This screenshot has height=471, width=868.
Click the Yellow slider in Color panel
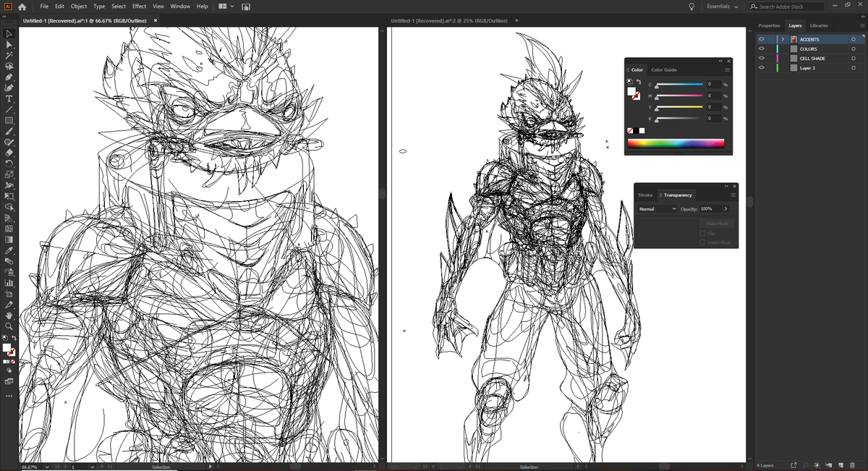coord(679,107)
